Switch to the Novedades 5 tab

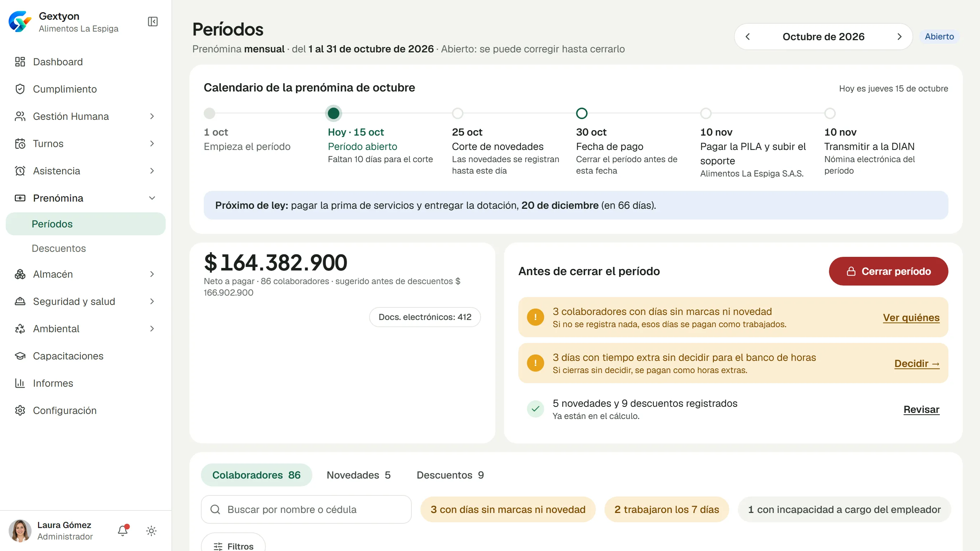pos(358,475)
